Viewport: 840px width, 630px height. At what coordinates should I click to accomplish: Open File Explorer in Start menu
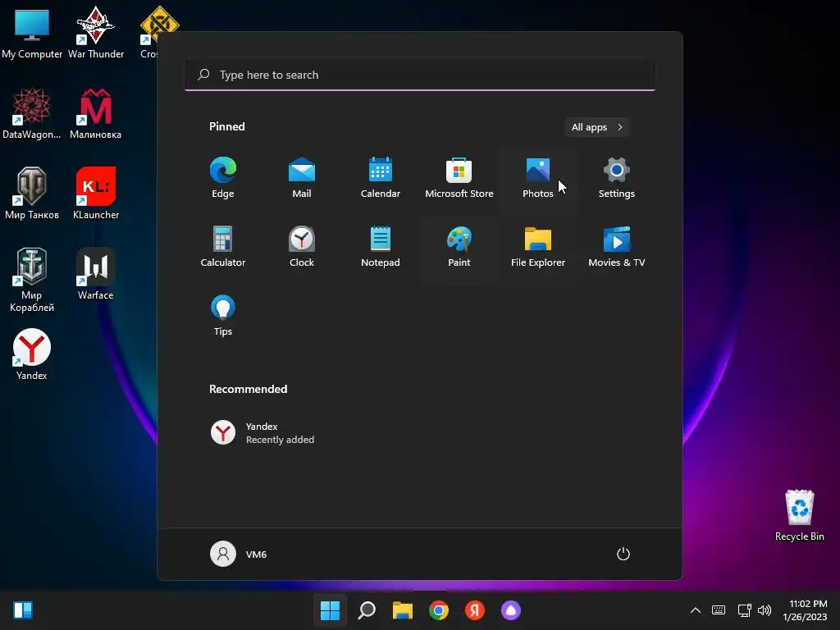click(538, 247)
